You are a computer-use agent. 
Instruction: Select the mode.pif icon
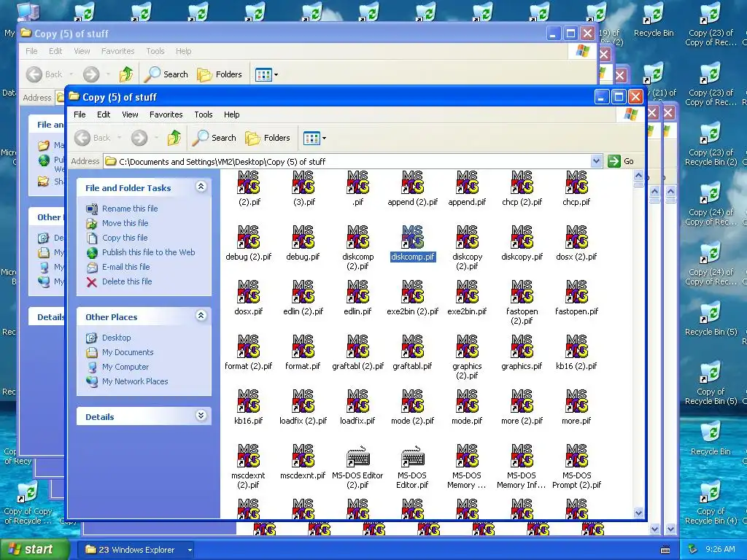pos(467,402)
